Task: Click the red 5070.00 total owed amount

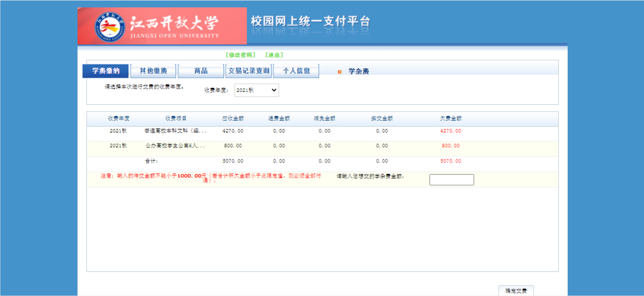Action: 450,161
